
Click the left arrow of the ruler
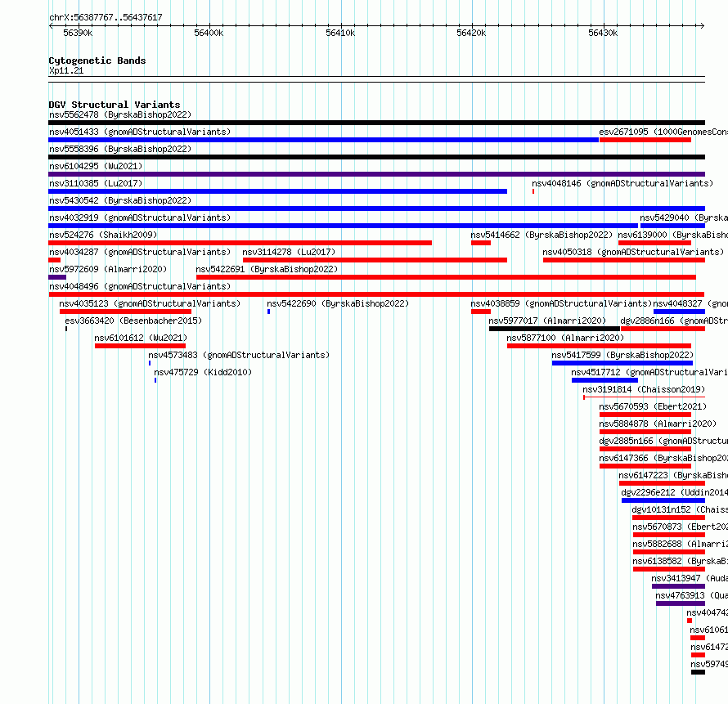(x=51, y=25)
